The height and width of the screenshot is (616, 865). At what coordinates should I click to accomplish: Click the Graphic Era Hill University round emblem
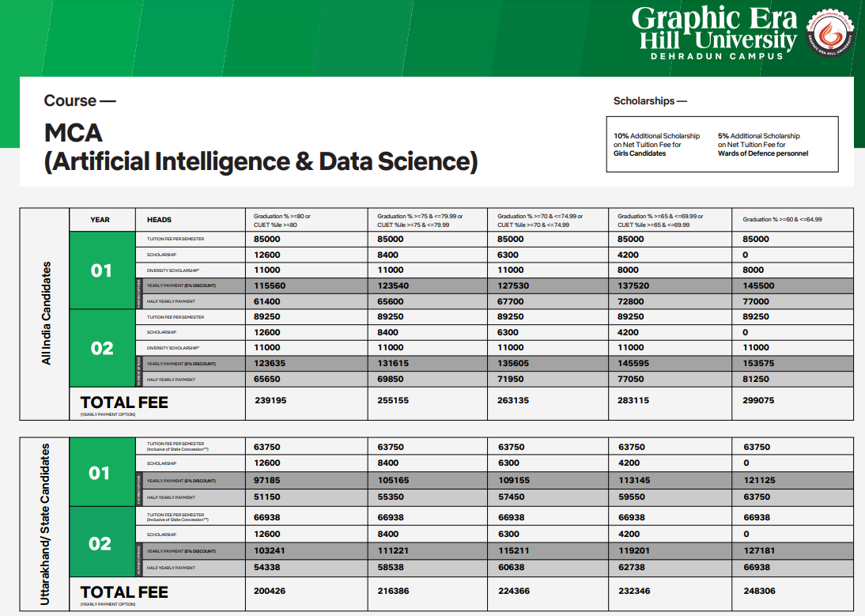click(x=829, y=36)
